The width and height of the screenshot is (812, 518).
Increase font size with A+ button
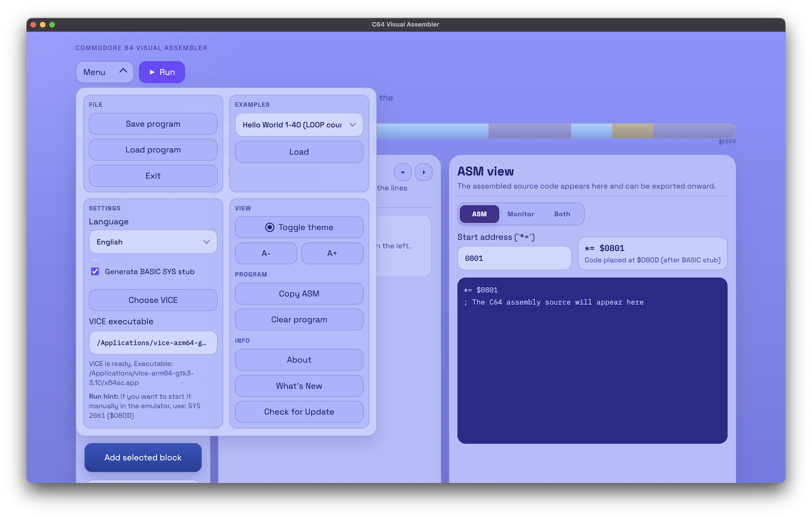(332, 253)
